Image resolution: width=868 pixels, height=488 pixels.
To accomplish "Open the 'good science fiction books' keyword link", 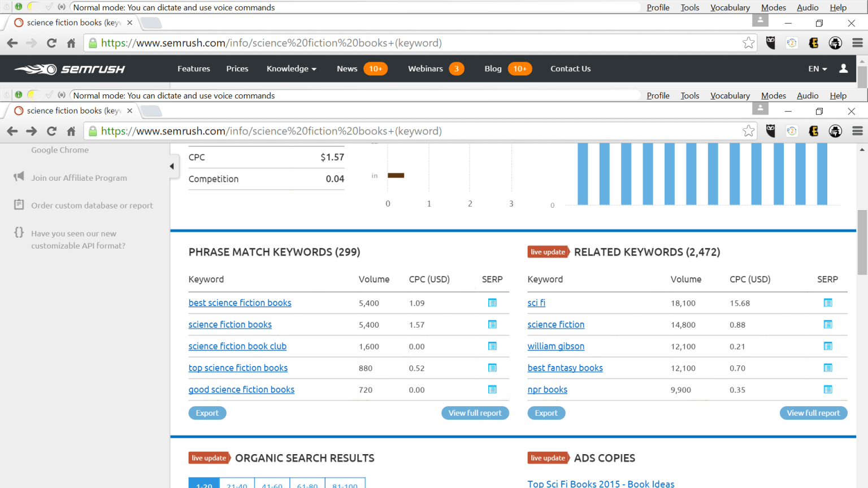I will click(x=241, y=389).
